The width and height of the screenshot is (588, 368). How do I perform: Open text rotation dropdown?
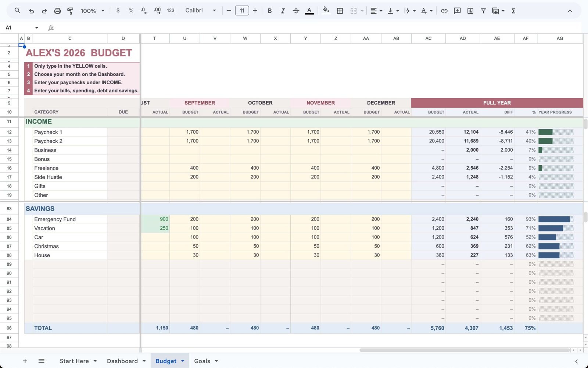(426, 11)
